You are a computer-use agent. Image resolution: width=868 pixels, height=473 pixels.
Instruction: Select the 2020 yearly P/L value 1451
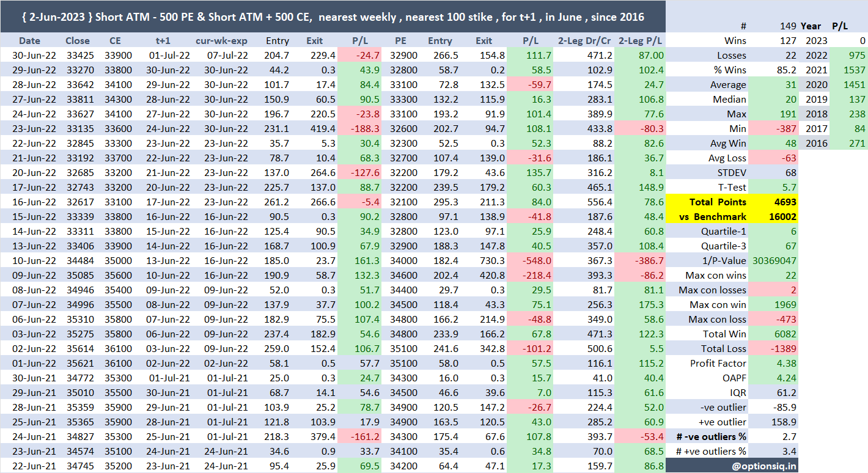click(855, 85)
